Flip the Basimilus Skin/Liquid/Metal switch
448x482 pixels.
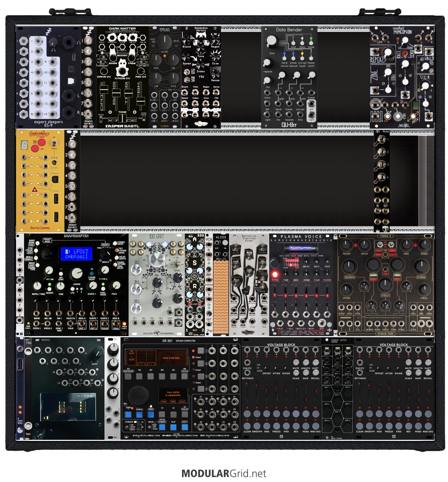click(263, 278)
